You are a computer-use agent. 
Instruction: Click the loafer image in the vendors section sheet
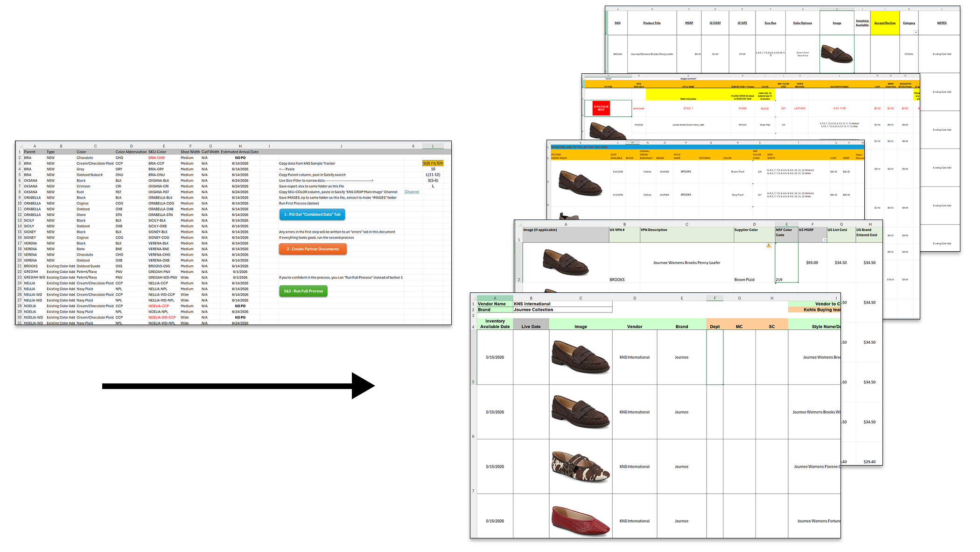click(x=581, y=183)
